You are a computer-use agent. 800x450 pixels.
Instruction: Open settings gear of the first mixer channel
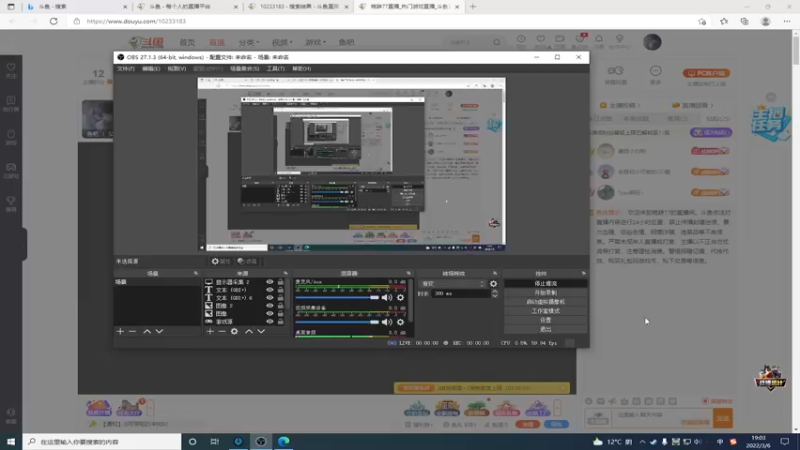coord(401,297)
